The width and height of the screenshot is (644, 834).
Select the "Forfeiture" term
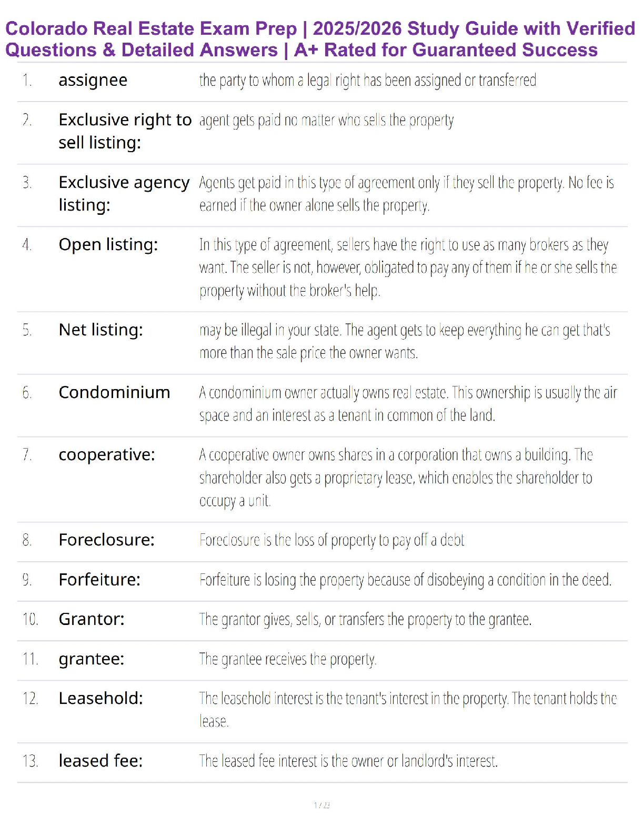(99, 580)
